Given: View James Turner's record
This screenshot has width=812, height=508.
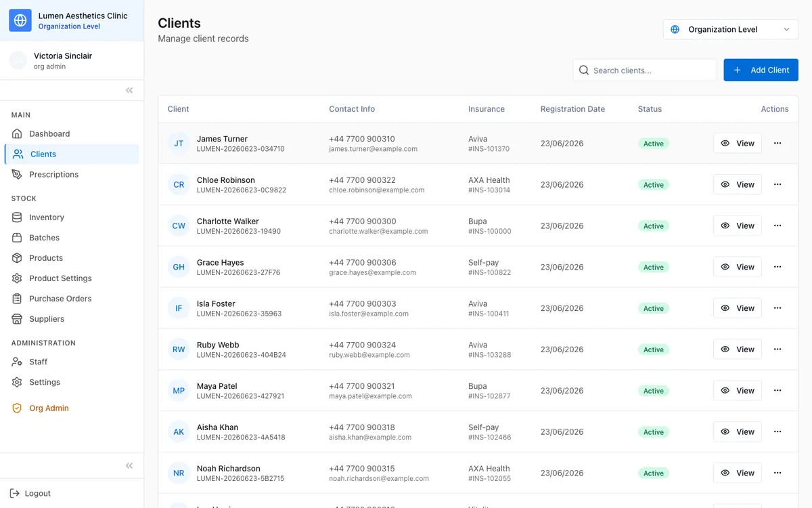Looking at the screenshot, I should [738, 143].
